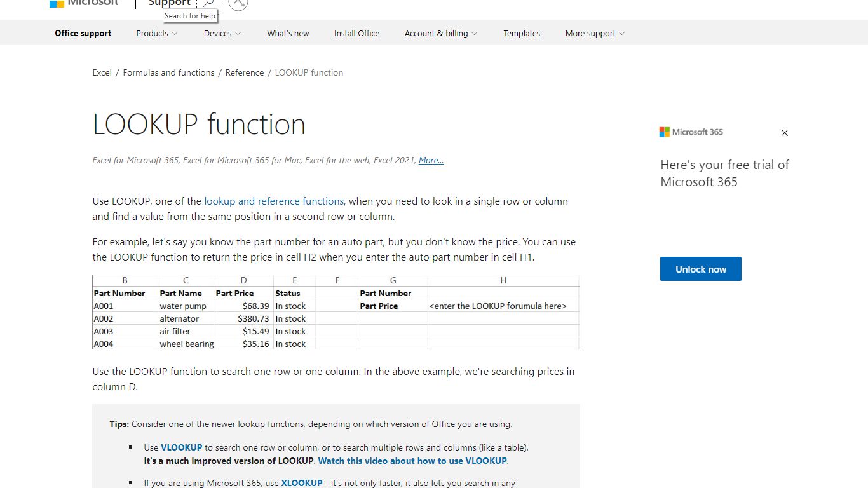Expand the Products dropdown menu

coord(157,34)
